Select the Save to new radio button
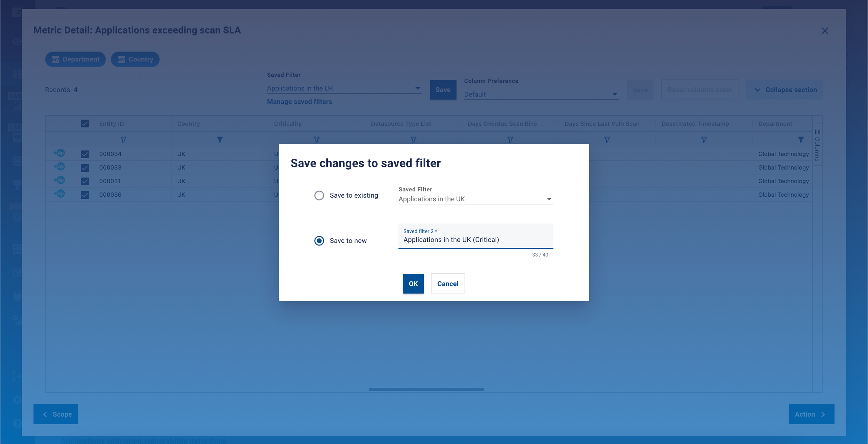The width and height of the screenshot is (868, 444). (319, 241)
